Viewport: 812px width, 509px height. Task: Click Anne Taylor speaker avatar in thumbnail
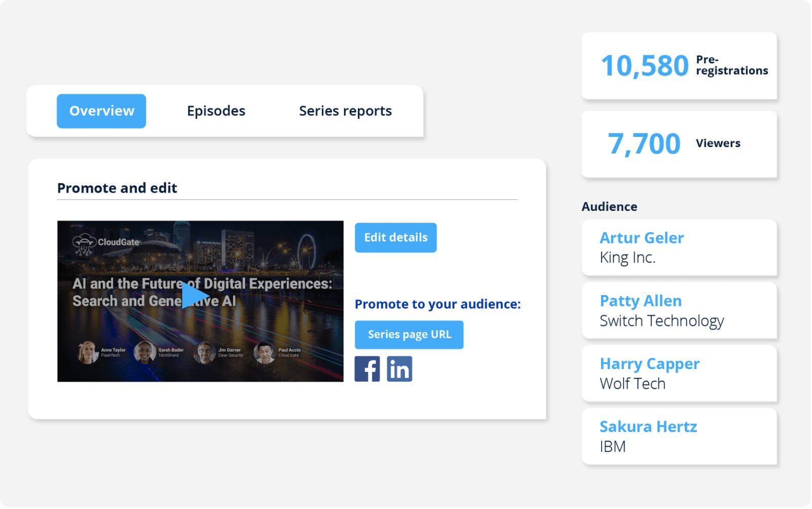pos(88,353)
